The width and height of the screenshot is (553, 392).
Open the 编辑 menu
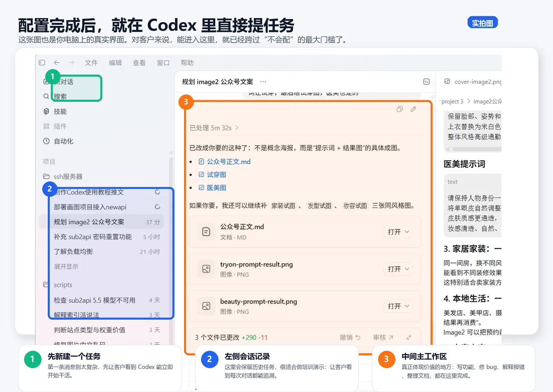pyautogui.click(x=115, y=63)
